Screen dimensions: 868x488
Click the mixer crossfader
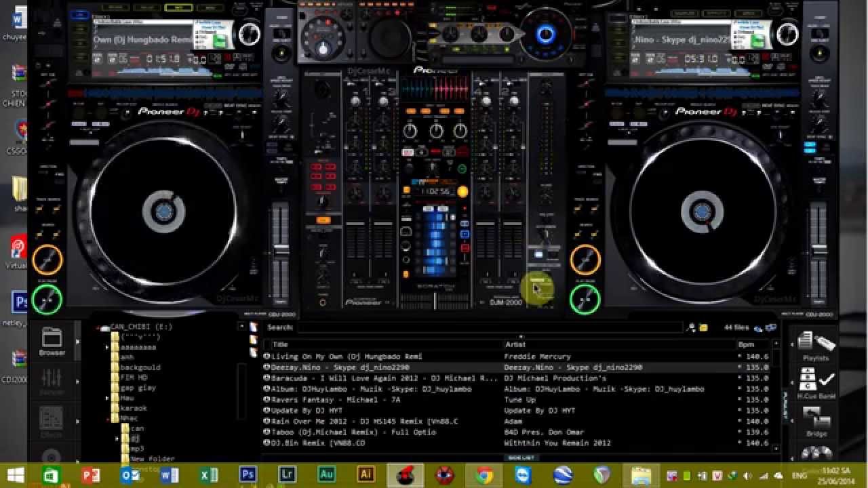[435, 301]
